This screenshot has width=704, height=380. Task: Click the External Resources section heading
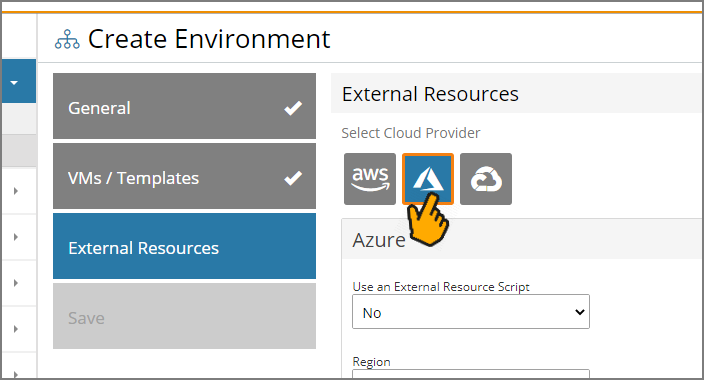point(430,94)
